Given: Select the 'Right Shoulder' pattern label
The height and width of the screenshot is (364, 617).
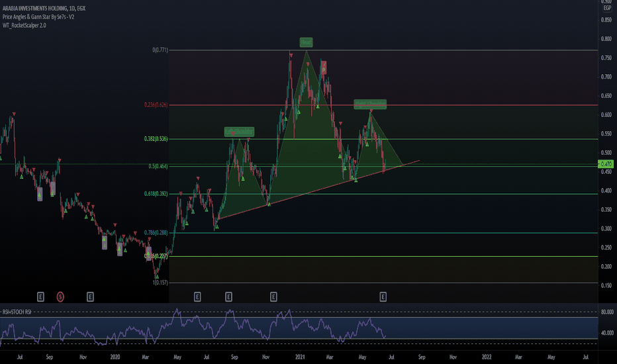Looking at the screenshot, I should (370, 105).
